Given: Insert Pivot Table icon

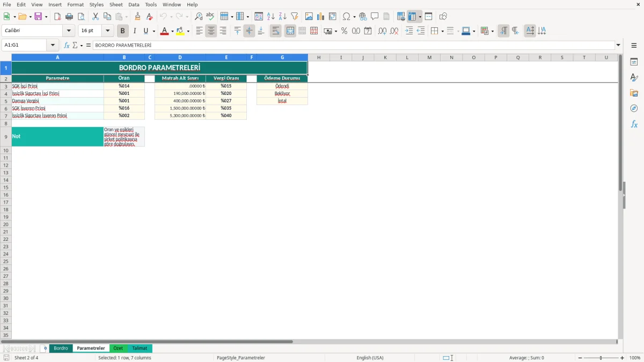Looking at the screenshot, I should (x=333, y=17).
